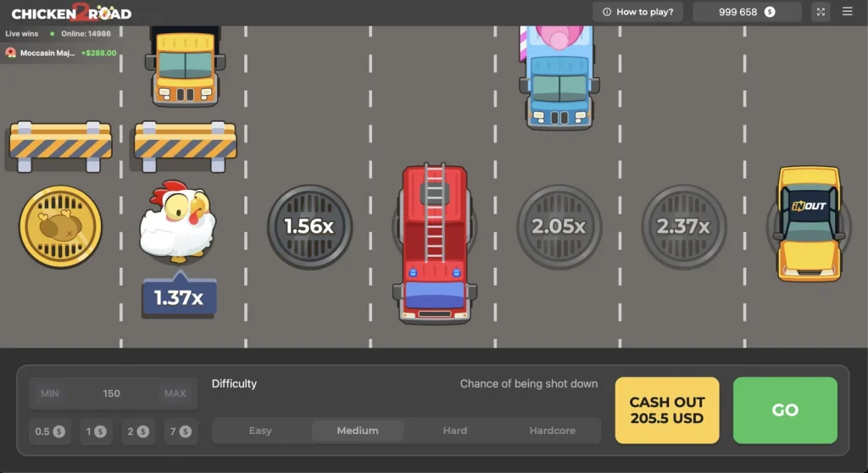This screenshot has width=868, height=473.
Task: Select Hard difficulty
Action: coord(455,431)
